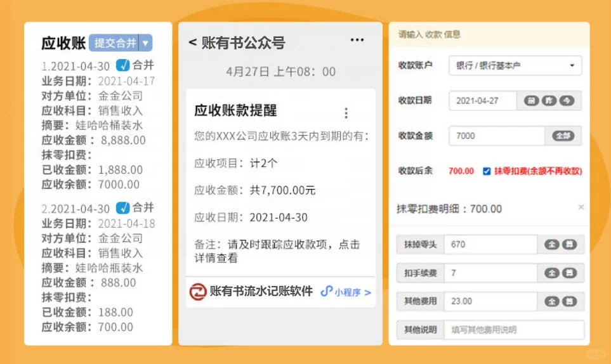Click the pill after 全 in 抹掉零头 row
This screenshot has height=364, width=611.
click(x=569, y=245)
